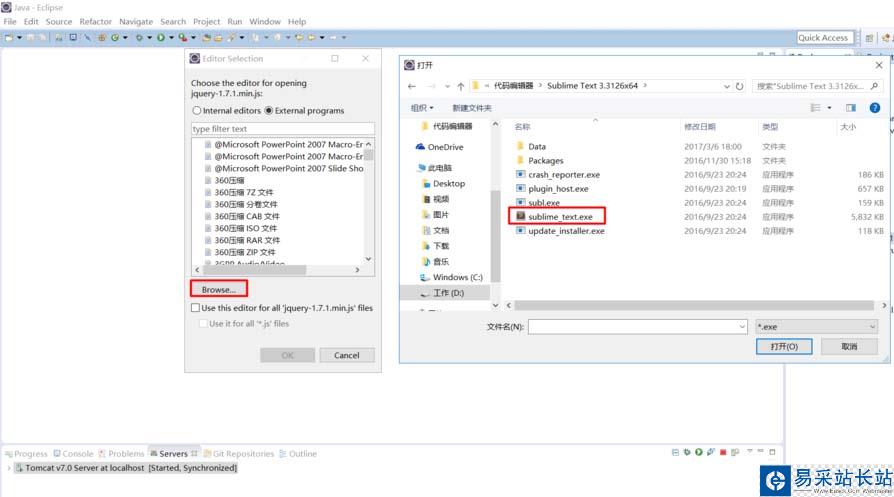Click the New file toolbar icon in Eclipse

tap(9, 38)
